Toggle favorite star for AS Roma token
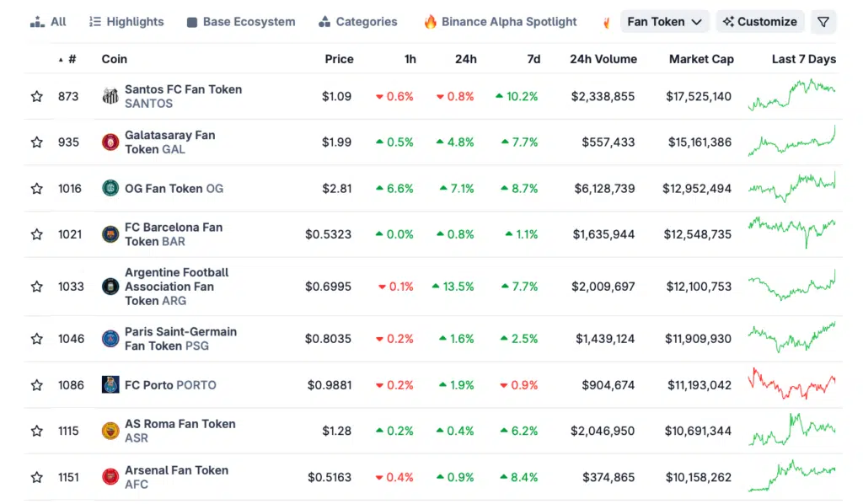 37,432
